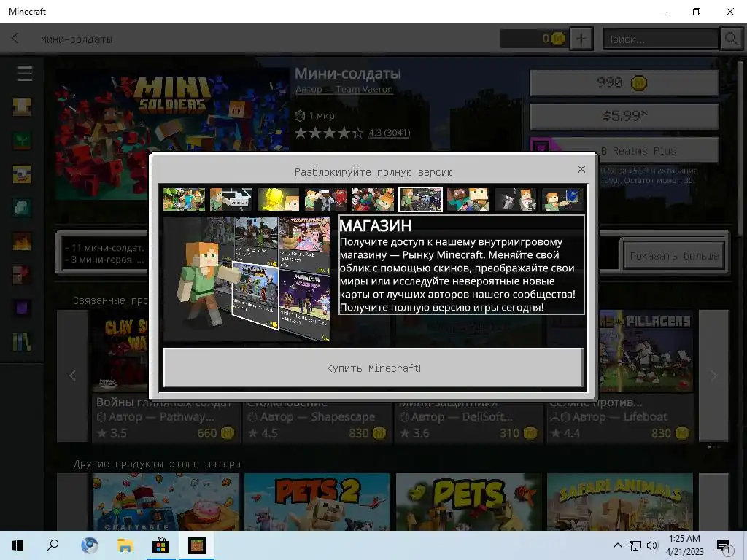Click the cow face icon in the sidebar

(x=22, y=174)
